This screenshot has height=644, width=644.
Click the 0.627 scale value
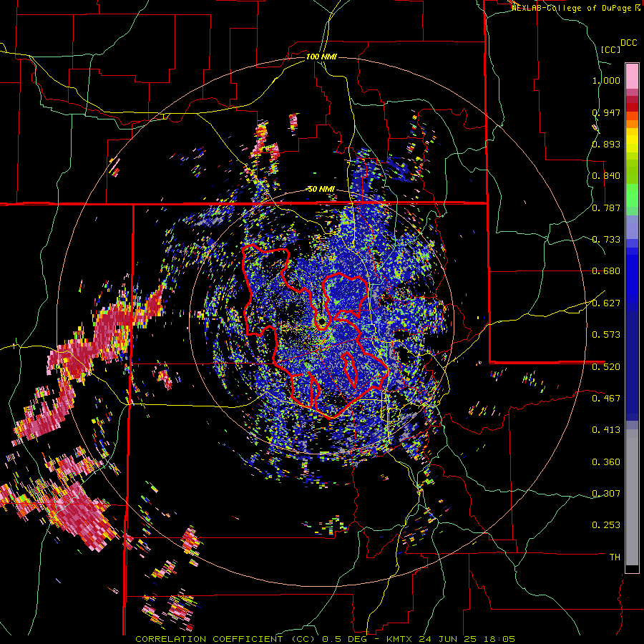tap(606, 303)
